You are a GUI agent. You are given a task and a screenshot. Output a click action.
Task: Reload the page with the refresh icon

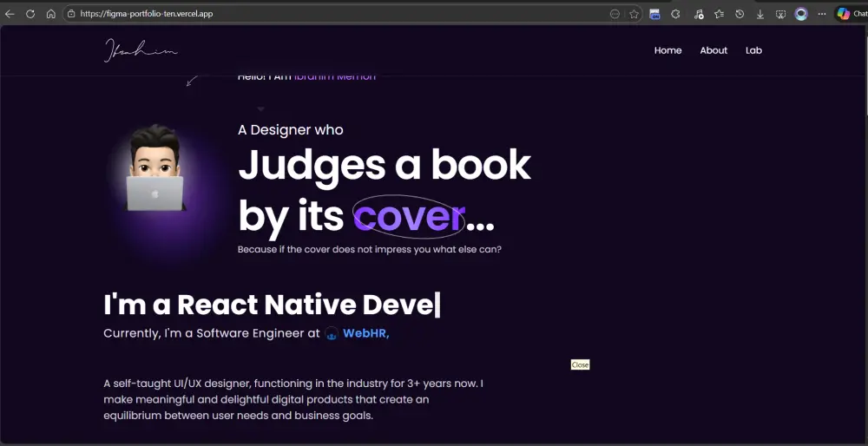[30, 14]
